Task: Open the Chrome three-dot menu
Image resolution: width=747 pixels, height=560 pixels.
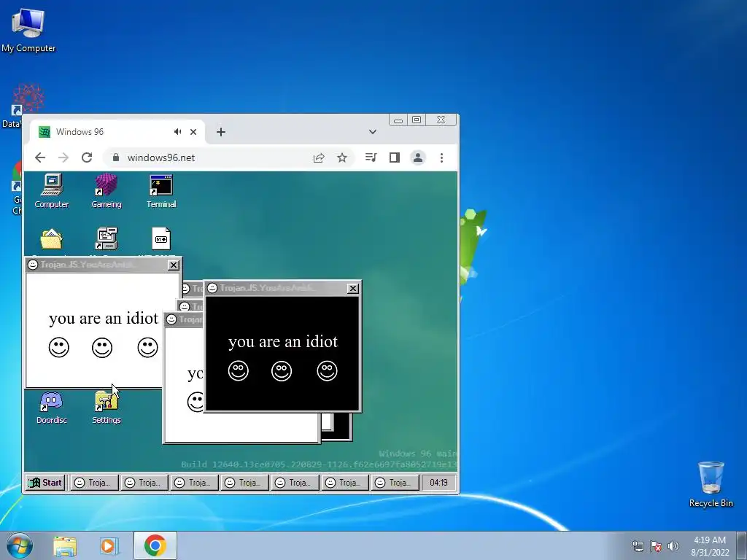Action: point(441,157)
